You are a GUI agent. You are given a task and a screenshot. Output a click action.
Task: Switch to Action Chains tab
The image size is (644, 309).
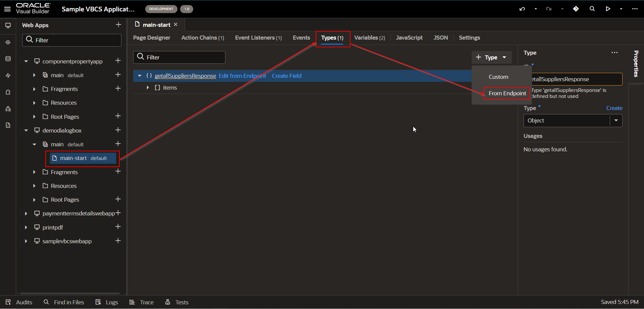pos(203,38)
